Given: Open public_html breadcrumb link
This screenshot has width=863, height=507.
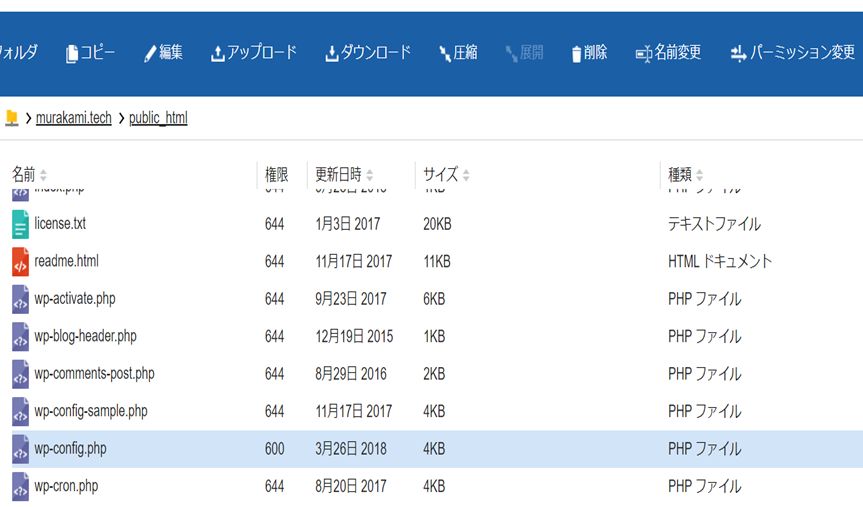Looking at the screenshot, I should [158, 118].
